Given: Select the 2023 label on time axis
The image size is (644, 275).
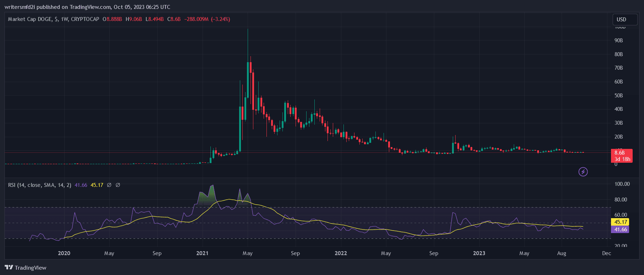Looking at the screenshot, I should point(479,253).
